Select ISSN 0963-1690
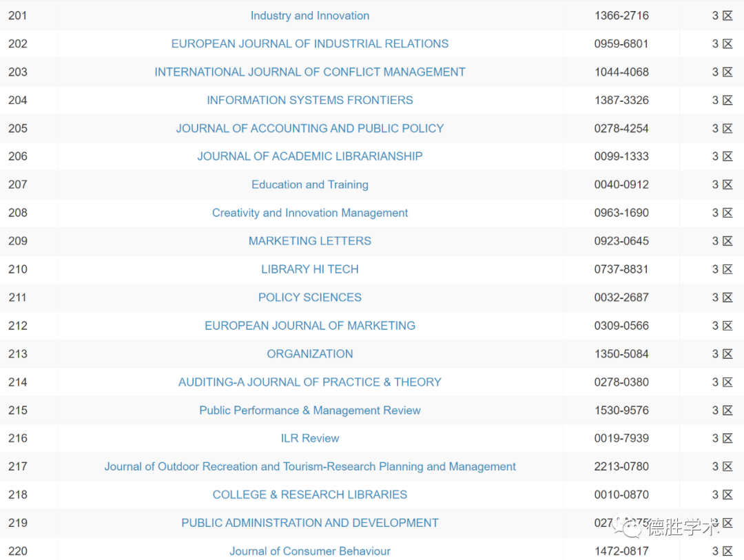The height and width of the screenshot is (560, 744). point(621,213)
